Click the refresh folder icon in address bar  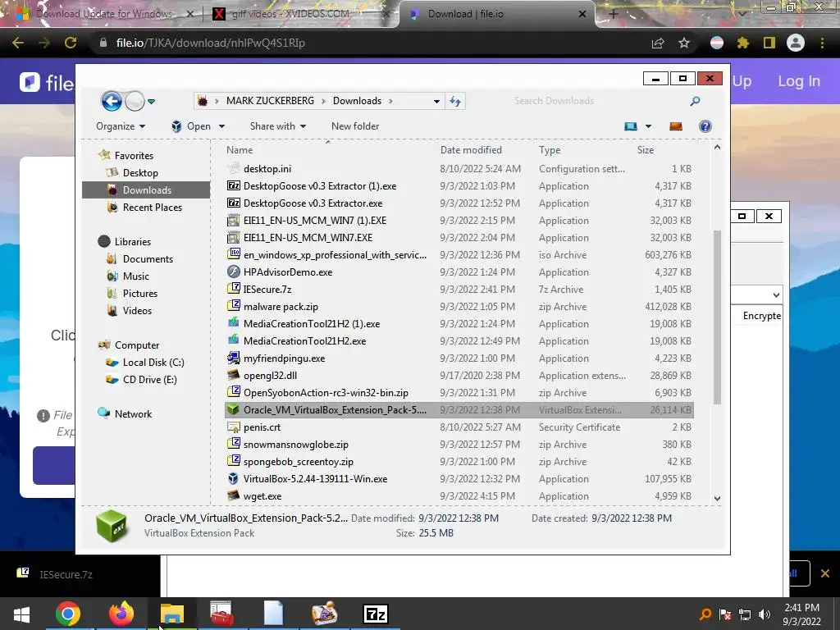[x=454, y=101]
